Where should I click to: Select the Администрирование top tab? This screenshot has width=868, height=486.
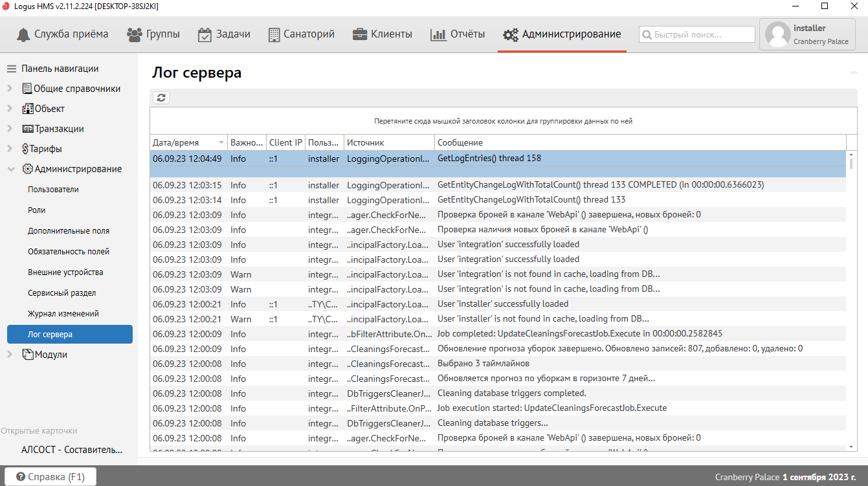tap(562, 34)
